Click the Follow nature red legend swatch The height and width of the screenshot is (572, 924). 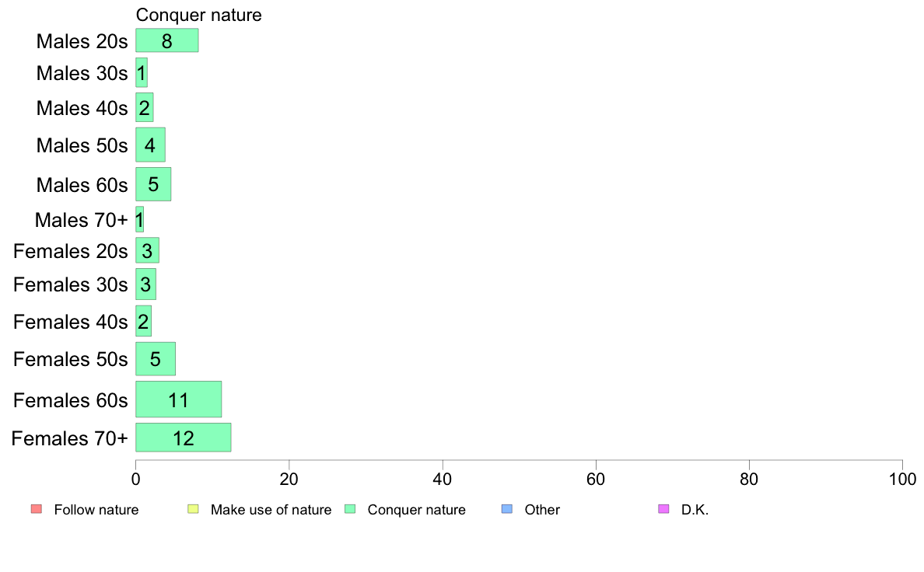click(x=37, y=509)
